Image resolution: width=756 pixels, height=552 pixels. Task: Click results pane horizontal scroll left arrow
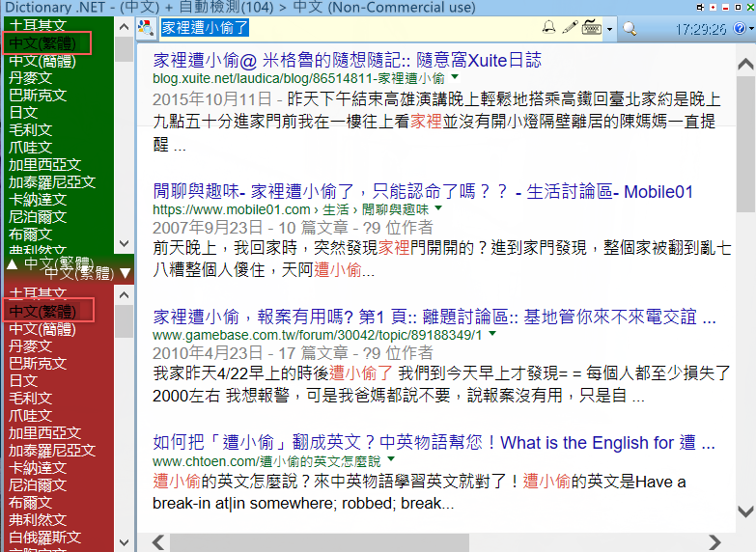tap(157, 542)
